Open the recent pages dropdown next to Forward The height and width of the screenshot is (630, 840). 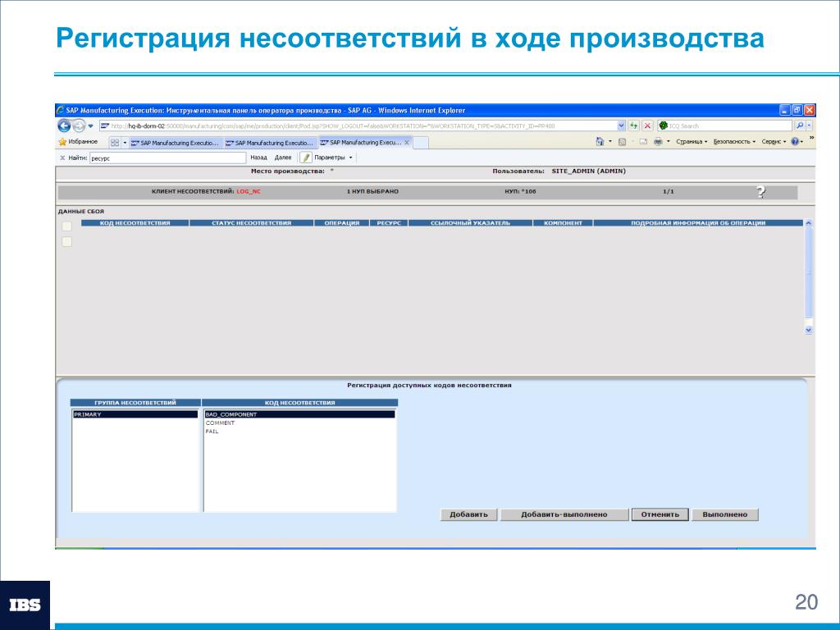tap(90, 126)
